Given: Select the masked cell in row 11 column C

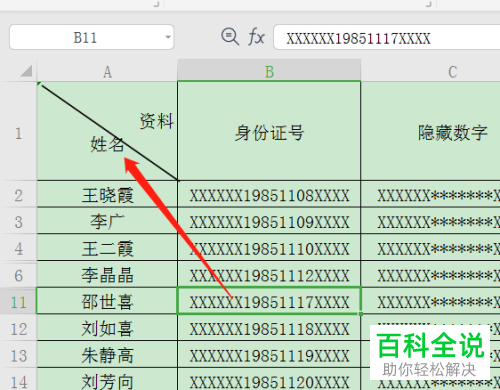Looking at the screenshot, I should 431,302.
